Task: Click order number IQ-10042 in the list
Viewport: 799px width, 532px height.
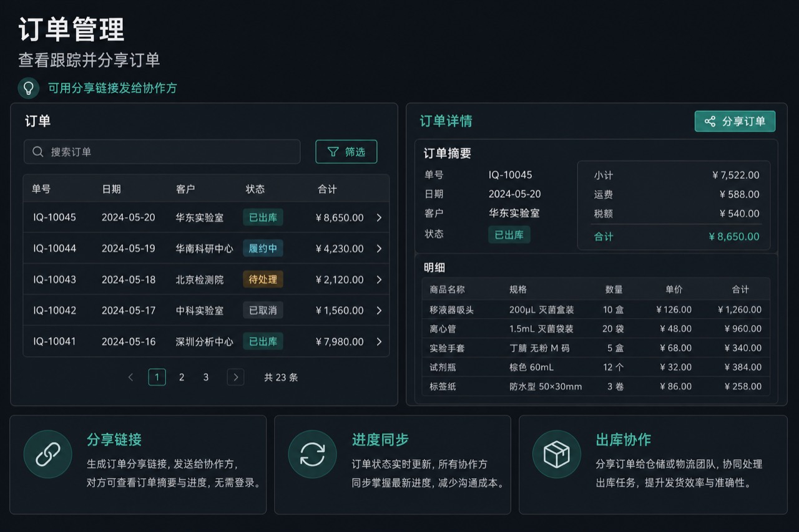Action: coord(55,311)
